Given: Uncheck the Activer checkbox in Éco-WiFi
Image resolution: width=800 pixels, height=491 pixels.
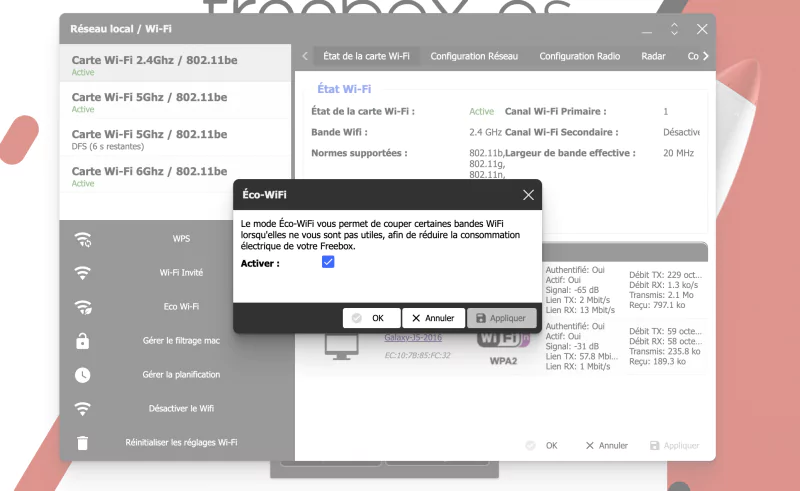Looking at the screenshot, I should 328,262.
